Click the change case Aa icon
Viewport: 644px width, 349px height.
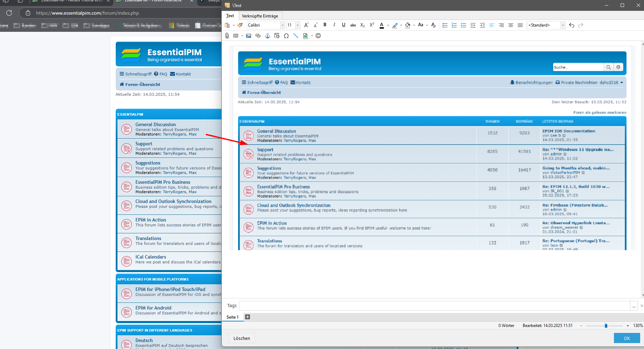tap(421, 25)
